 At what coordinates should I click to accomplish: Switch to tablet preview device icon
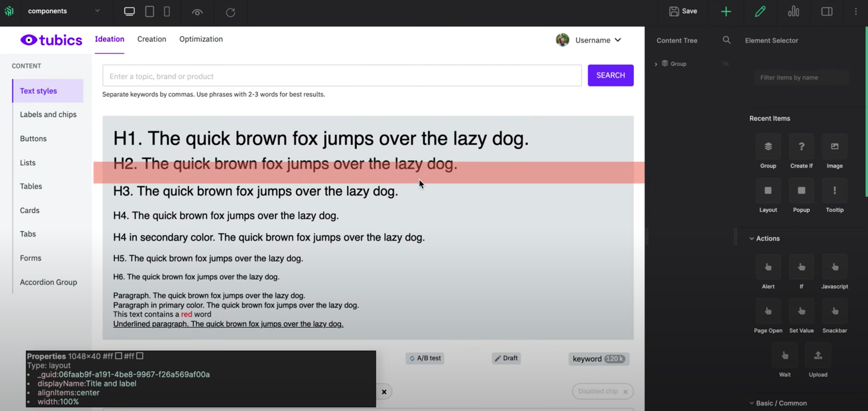point(150,11)
